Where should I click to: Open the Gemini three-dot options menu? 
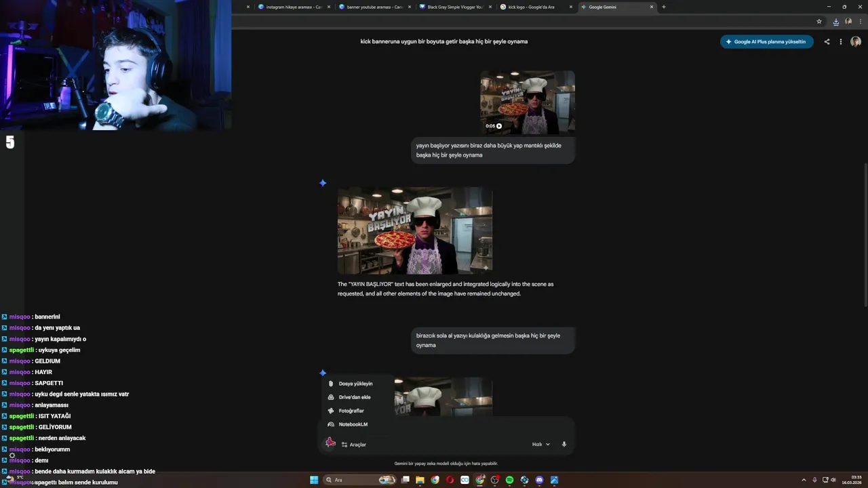click(841, 41)
